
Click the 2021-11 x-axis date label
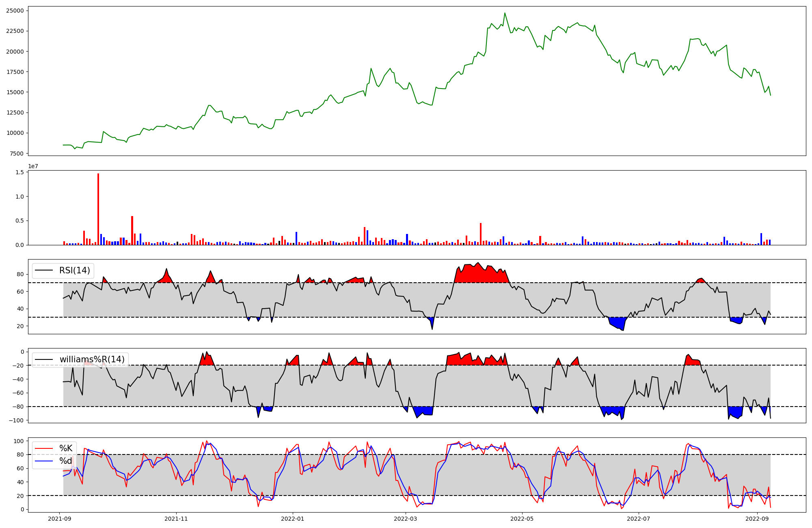click(x=176, y=518)
